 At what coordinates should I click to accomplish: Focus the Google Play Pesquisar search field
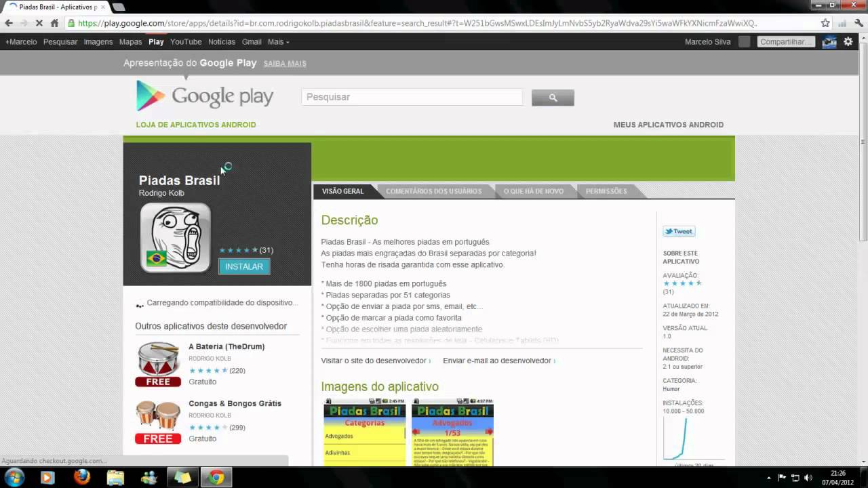[x=412, y=97]
